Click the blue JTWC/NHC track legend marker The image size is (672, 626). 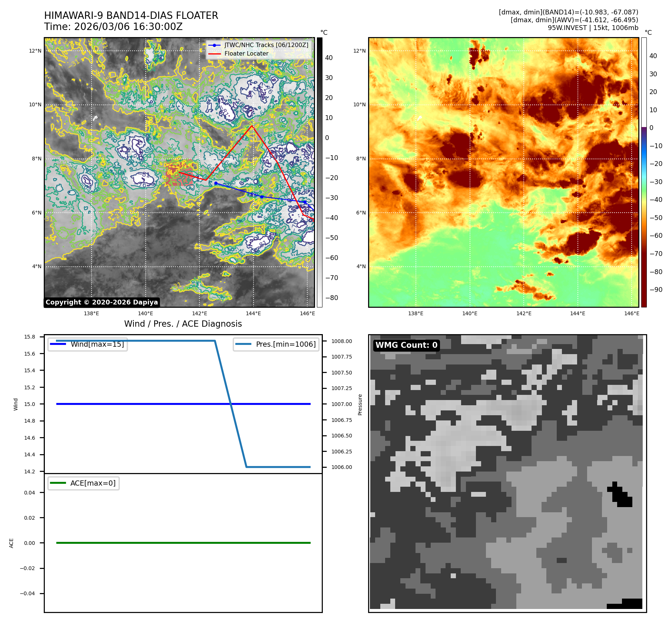tap(214, 45)
